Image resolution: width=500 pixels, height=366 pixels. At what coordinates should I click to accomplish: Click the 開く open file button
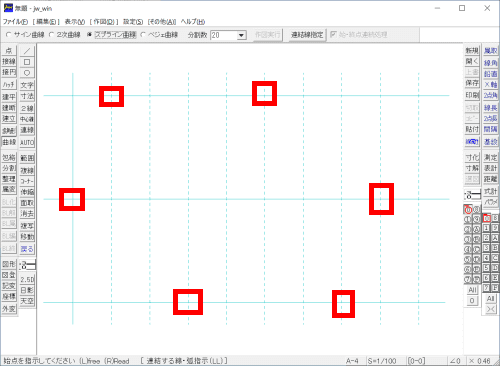pos(472,61)
